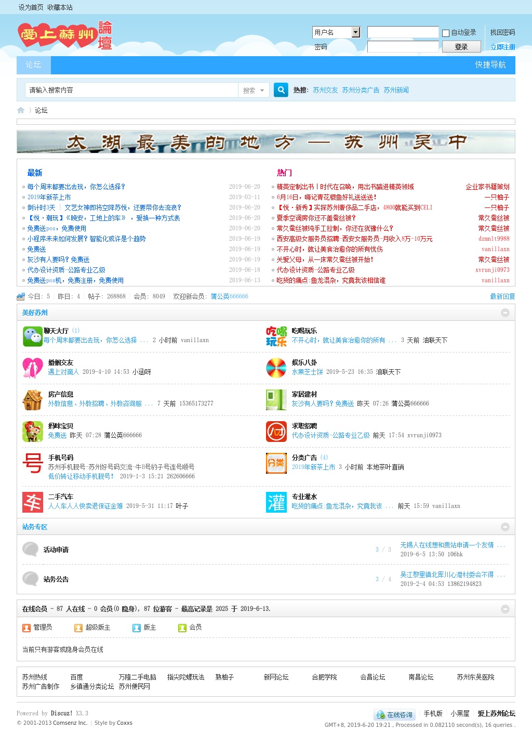
Task: Click the 会员 member legend icon
Action: click(x=182, y=628)
